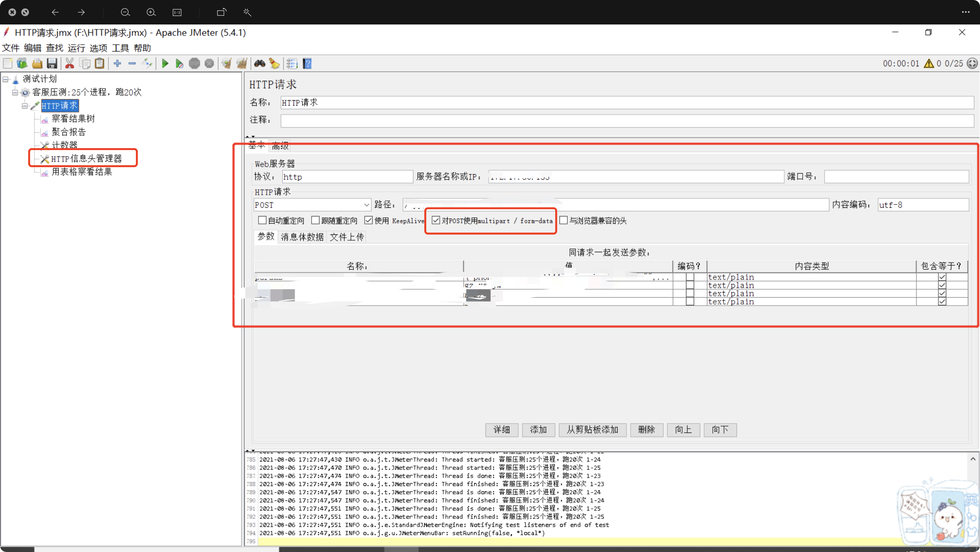Image resolution: width=980 pixels, height=552 pixels.
Task: Select 察看结果树 in the tree
Action: [x=73, y=119]
